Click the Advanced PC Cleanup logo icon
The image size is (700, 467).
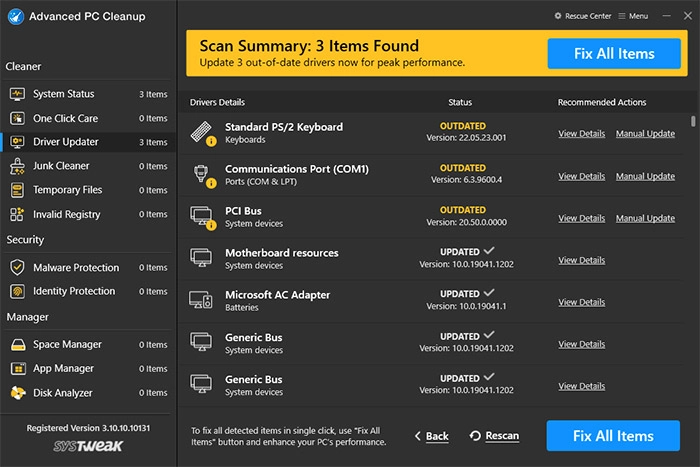tap(16, 17)
